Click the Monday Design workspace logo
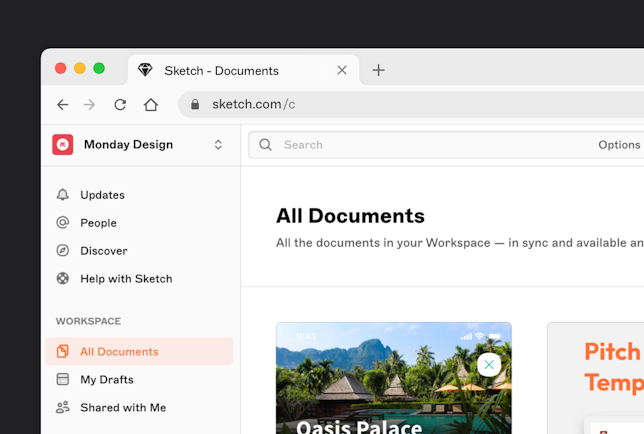The image size is (644, 434). [63, 145]
